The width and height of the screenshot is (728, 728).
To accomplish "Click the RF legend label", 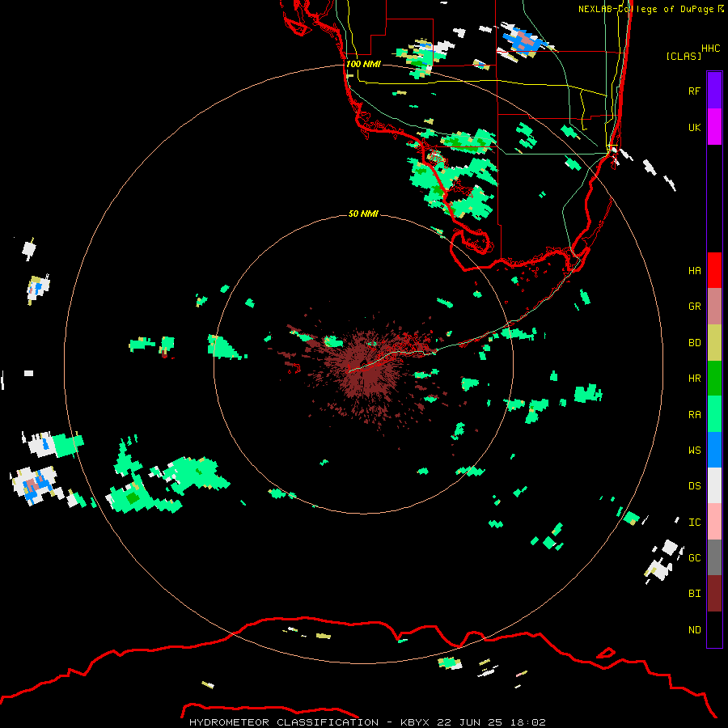I will pos(694,91).
